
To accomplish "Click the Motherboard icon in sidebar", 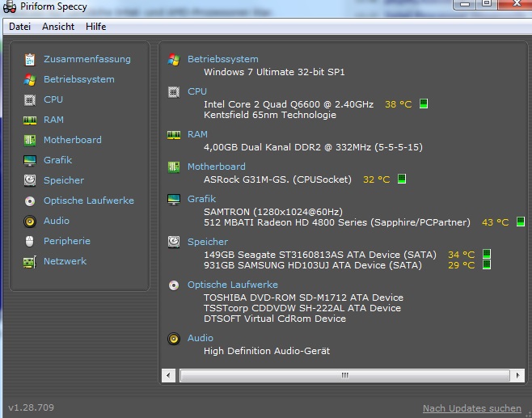I will click(30, 140).
